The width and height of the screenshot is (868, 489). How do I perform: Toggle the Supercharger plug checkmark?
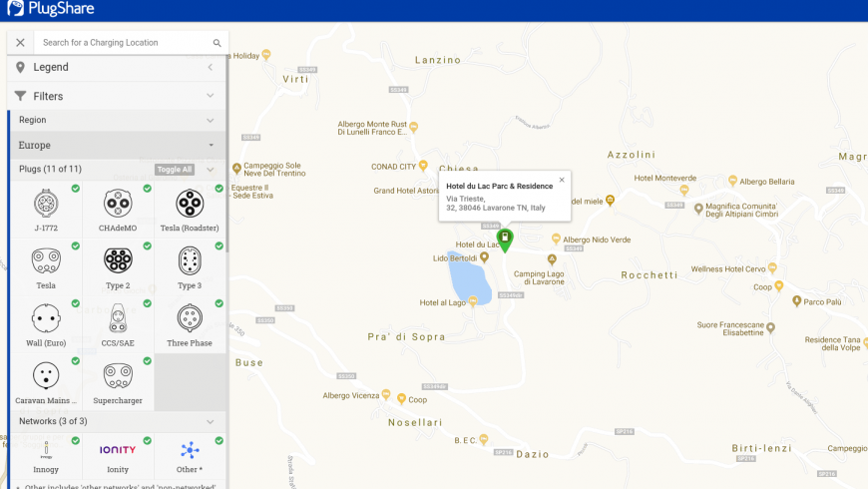coord(147,361)
